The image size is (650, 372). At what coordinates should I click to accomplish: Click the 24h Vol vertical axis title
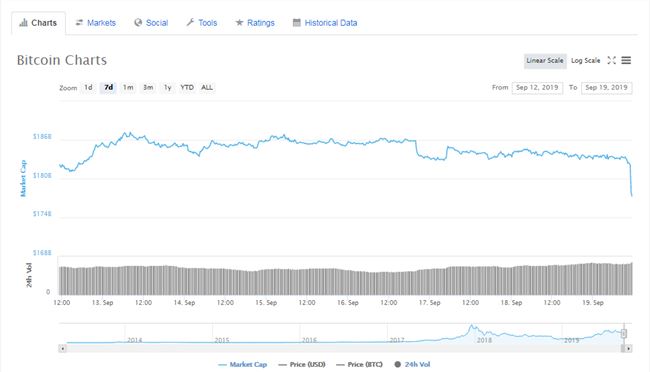(x=29, y=275)
